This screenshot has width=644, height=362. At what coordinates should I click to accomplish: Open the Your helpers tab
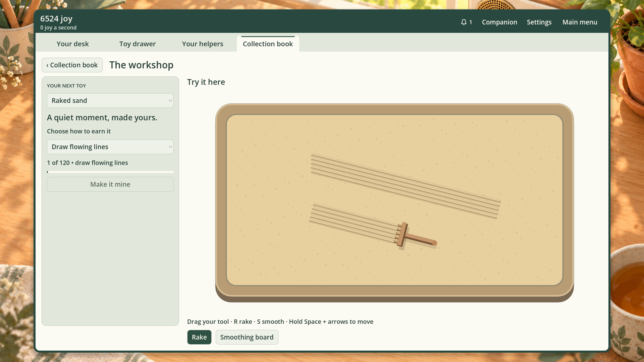point(203,44)
